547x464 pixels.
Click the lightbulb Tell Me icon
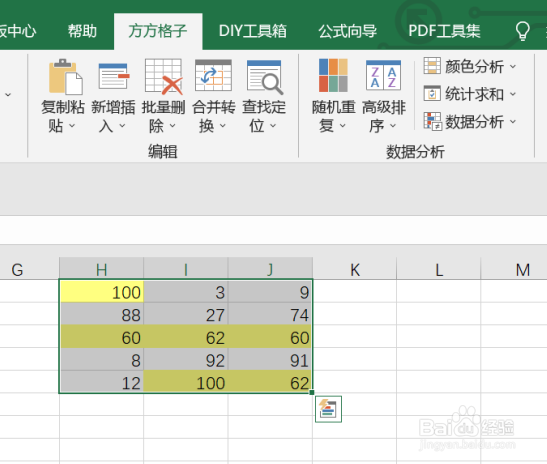[523, 31]
